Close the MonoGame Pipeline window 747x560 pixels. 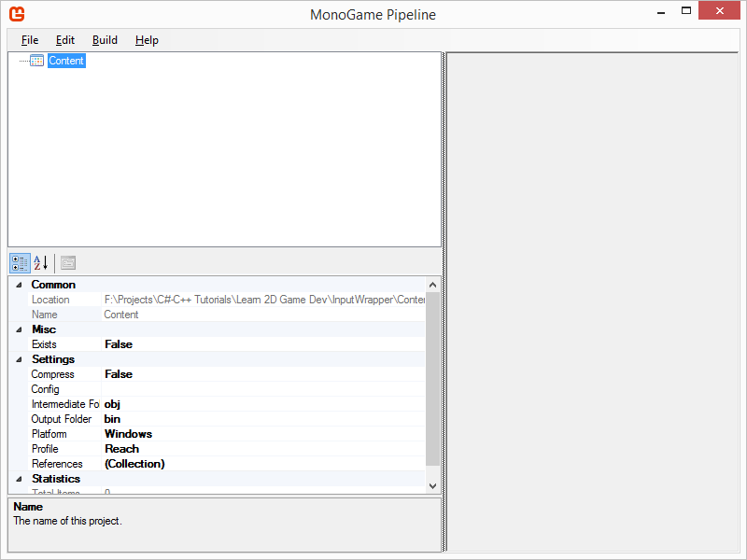pyautogui.click(x=719, y=10)
